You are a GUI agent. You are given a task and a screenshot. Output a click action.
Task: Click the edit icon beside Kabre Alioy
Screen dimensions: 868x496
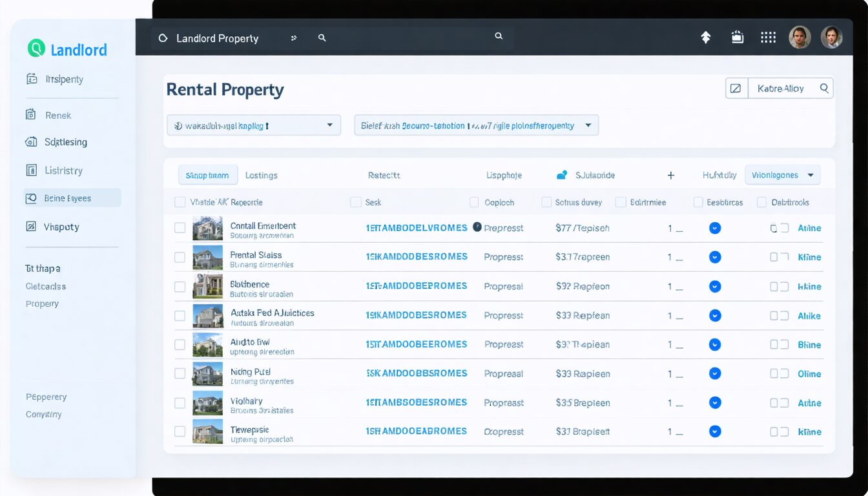coord(734,88)
